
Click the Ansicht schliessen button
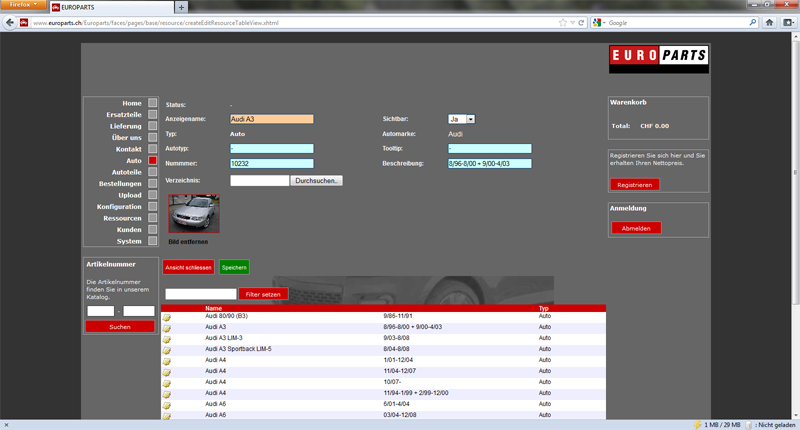click(188, 267)
